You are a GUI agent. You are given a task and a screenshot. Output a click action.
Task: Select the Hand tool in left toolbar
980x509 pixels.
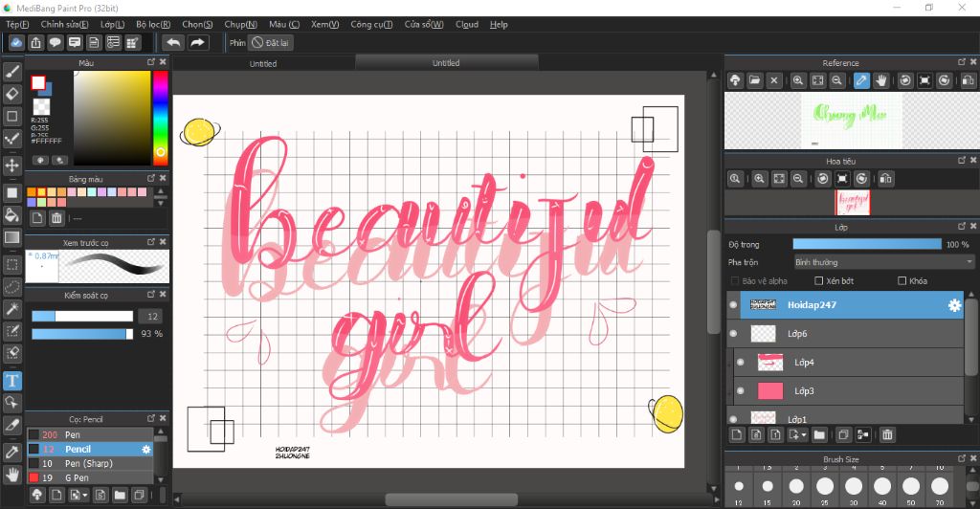coord(11,475)
